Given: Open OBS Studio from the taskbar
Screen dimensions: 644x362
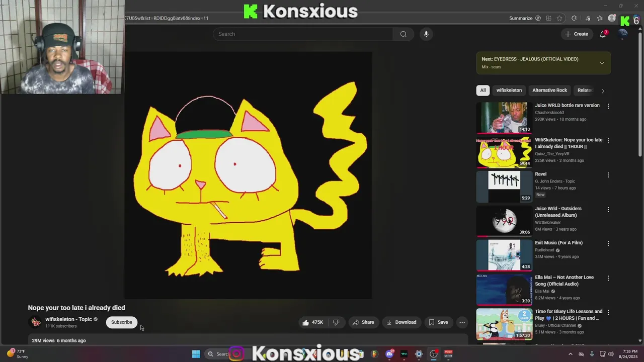Looking at the screenshot, I should tap(433, 354).
